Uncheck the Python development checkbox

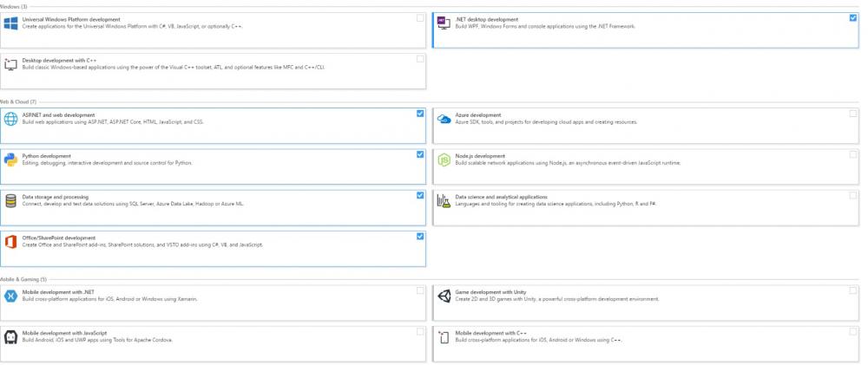tap(420, 154)
